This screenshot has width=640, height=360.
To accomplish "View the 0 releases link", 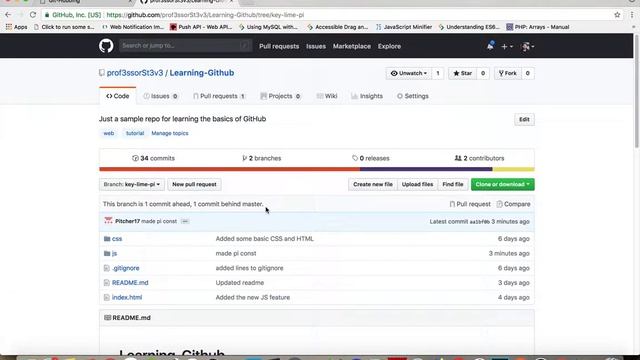I will (371, 158).
